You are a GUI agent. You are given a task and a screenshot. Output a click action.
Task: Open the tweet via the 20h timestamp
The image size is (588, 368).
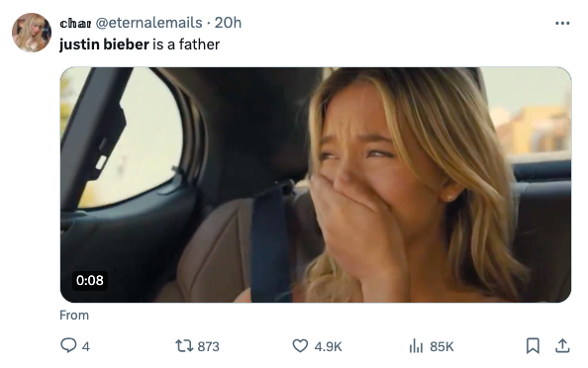(x=228, y=23)
